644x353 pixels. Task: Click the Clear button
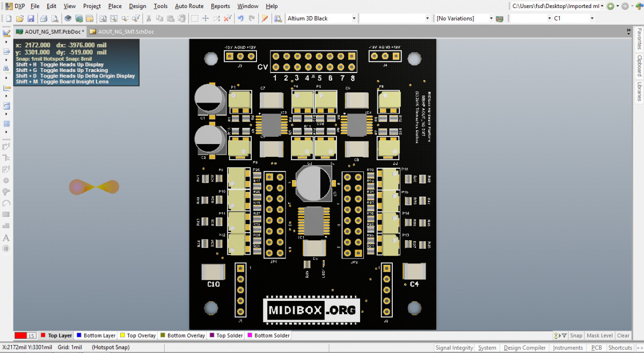(x=623, y=335)
